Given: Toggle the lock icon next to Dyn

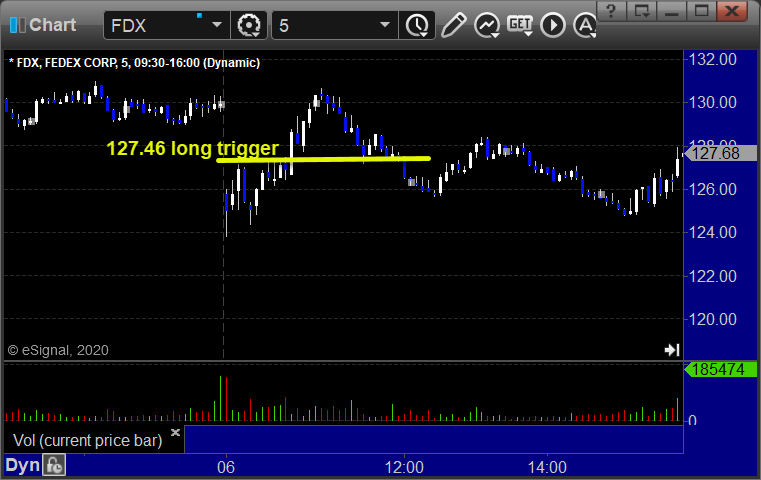Looking at the screenshot, I should coord(54,465).
